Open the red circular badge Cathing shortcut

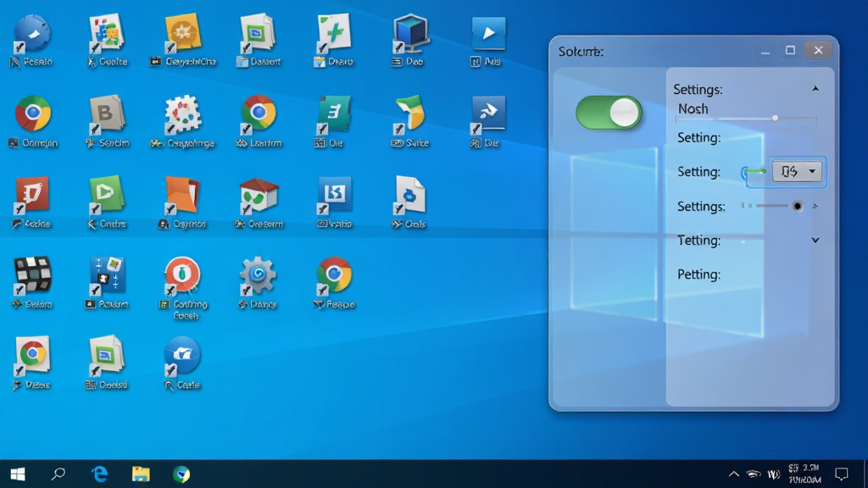tap(183, 275)
